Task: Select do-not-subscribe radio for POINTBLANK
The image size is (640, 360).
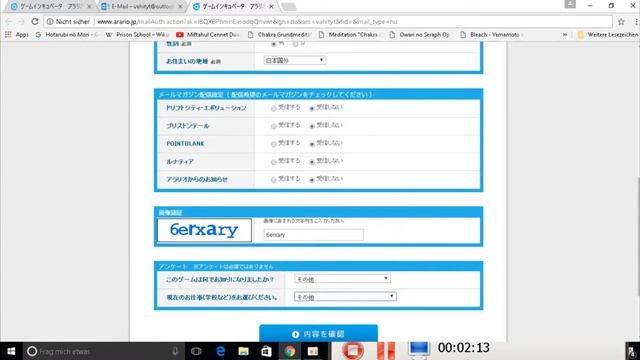Action: 312,144
